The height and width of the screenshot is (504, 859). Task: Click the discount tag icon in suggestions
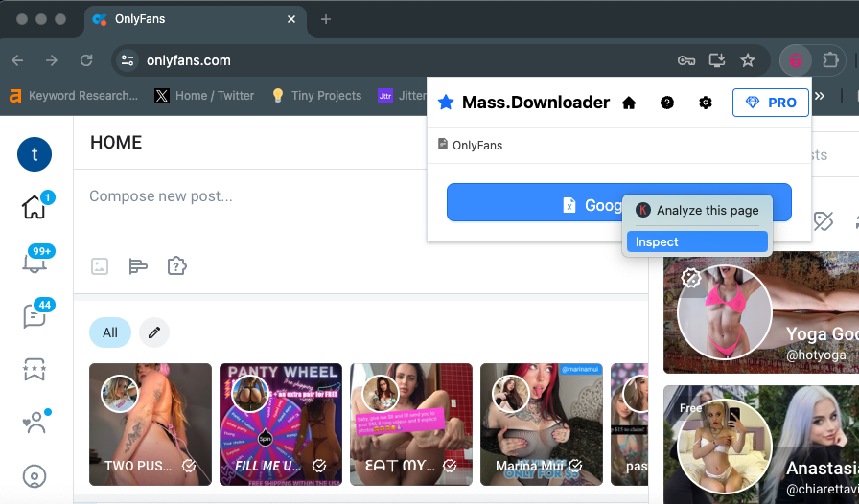(x=823, y=221)
